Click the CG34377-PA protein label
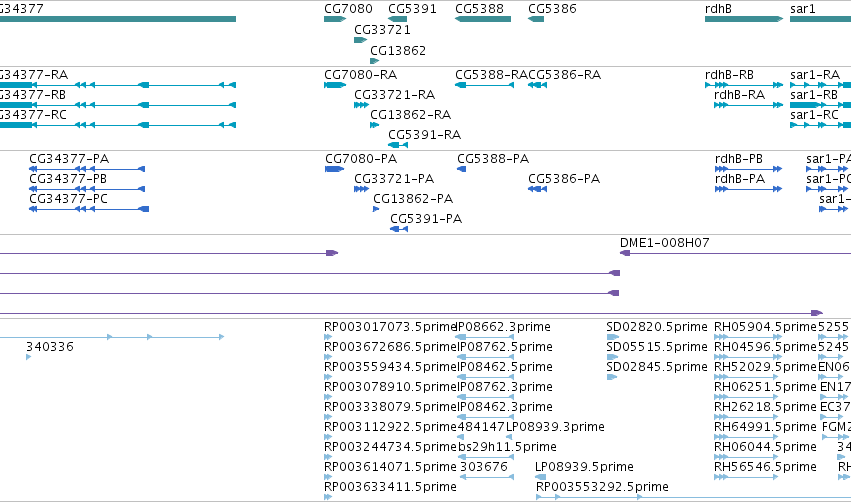This screenshot has height=502, width=851. click(69, 159)
